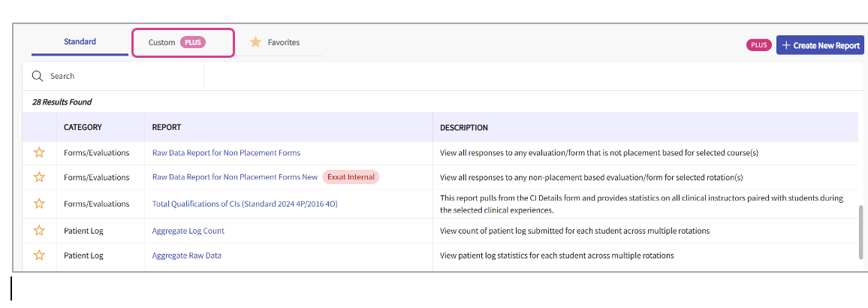Click the plus icon on Create New Report

[786, 45]
